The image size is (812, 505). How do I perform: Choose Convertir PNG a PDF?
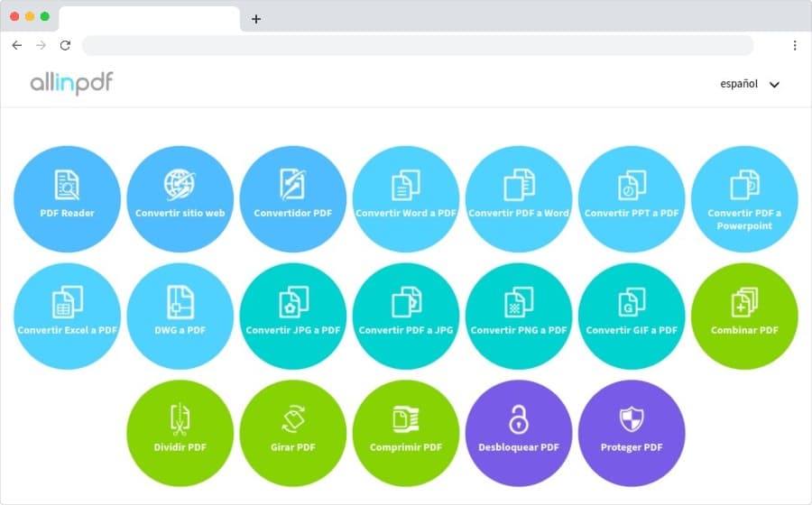519,317
